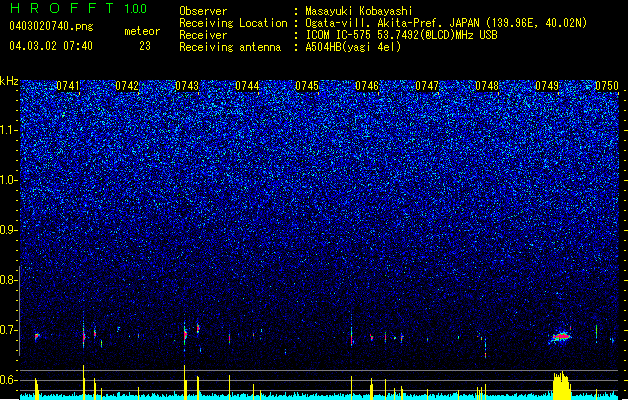The height and width of the screenshot is (400, 629).
Task: Click the 0741 time marker
Action: click(x=68, y=86)
